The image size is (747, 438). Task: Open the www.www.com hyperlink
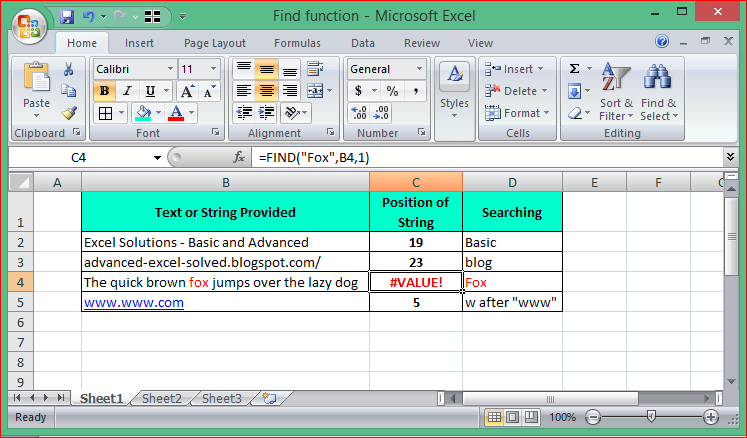134,303
